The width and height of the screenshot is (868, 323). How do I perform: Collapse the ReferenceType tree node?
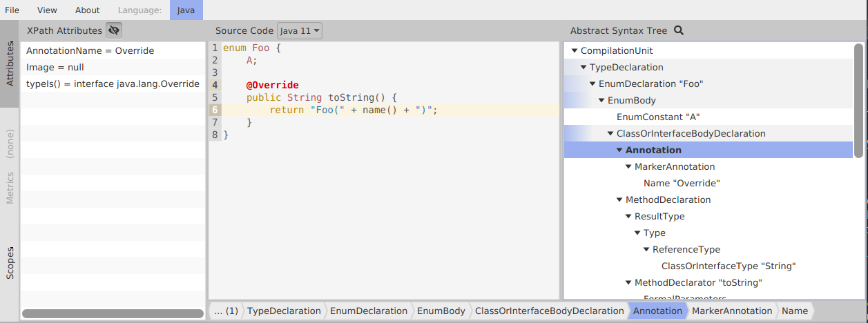646,250
